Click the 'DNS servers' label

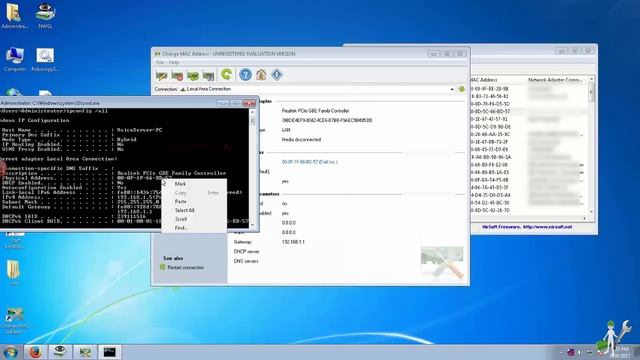tap(246, 261)
